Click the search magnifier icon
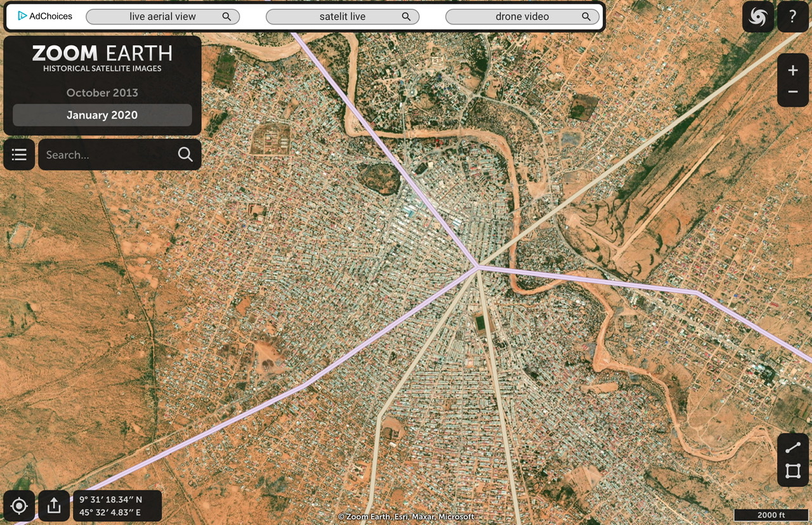The height and width of the screenshot is (525, 812). 185,155
